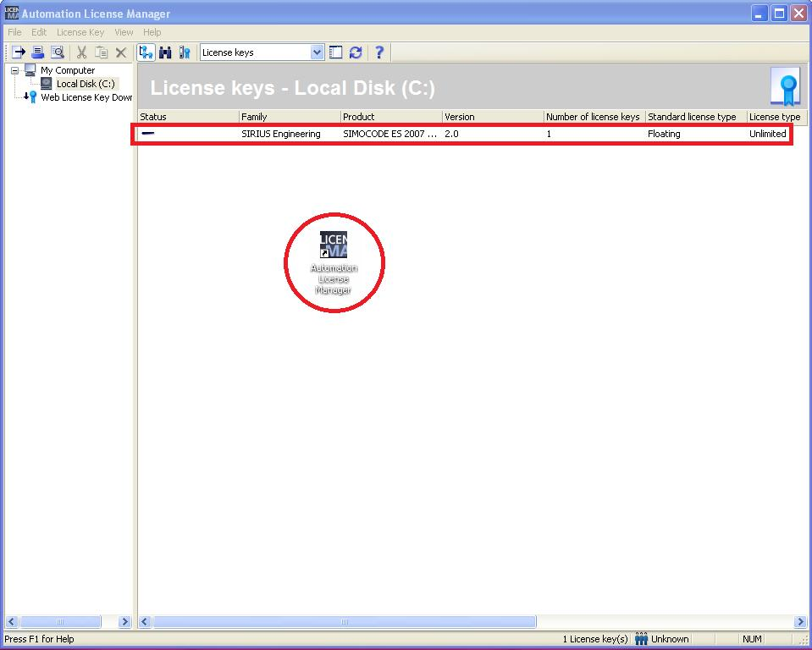Open the Edit menu
The height and width of the screenshot is (650, 812).
tap(39, 32)
